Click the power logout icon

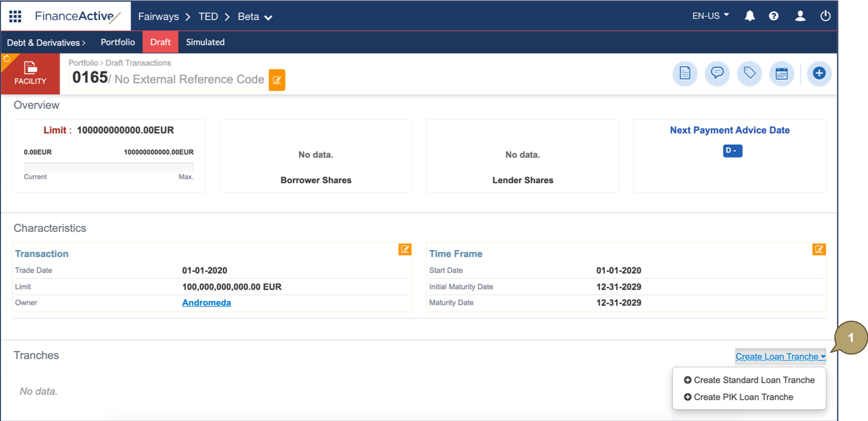point(826,16)
